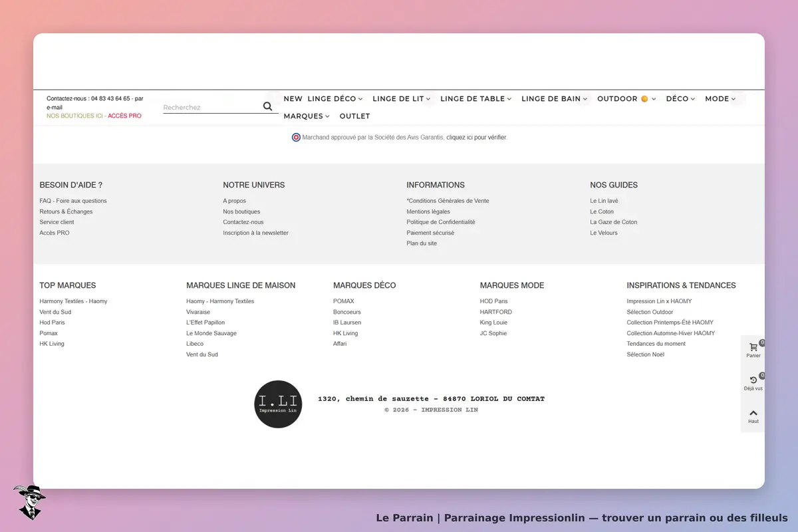Select HARTFORD fashion brand
Screen dimensions: 798x532
(x=496, y=312)
